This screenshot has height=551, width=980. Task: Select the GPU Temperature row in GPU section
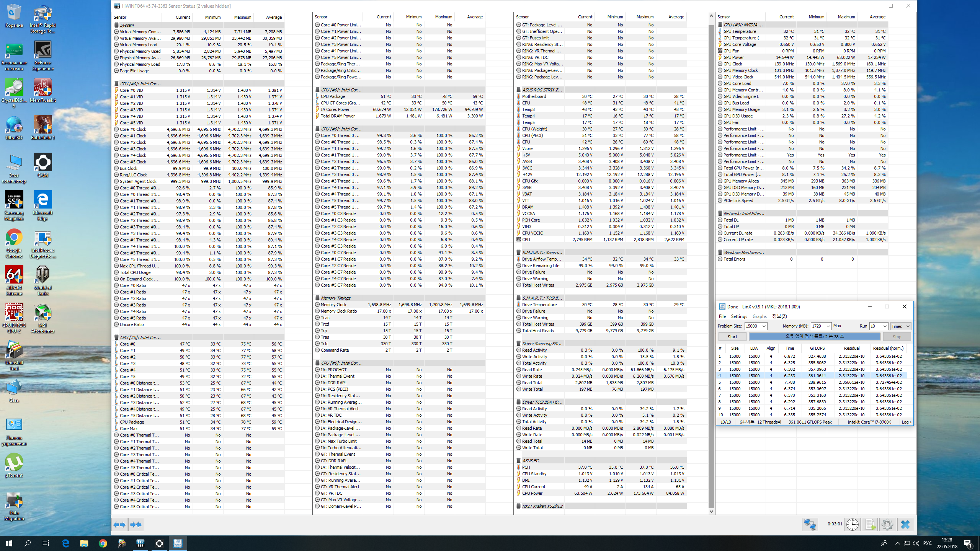[802, 31]
